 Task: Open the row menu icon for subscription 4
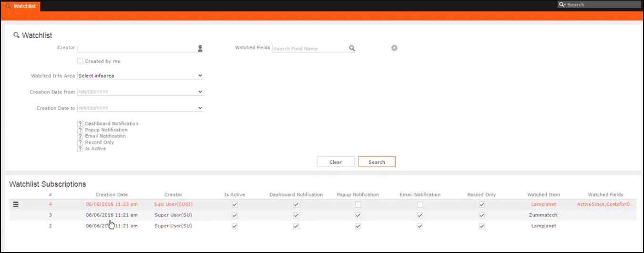coord(16,204)
